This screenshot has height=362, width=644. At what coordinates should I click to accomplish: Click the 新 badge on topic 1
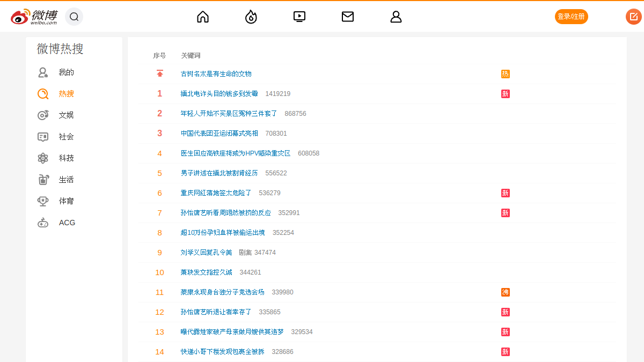click(506, 94)
